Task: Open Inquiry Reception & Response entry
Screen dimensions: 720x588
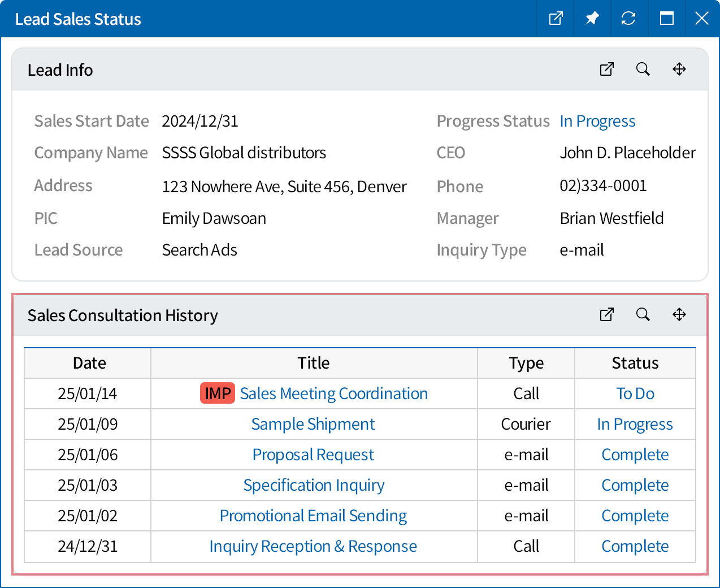Action: coord(313,546)
